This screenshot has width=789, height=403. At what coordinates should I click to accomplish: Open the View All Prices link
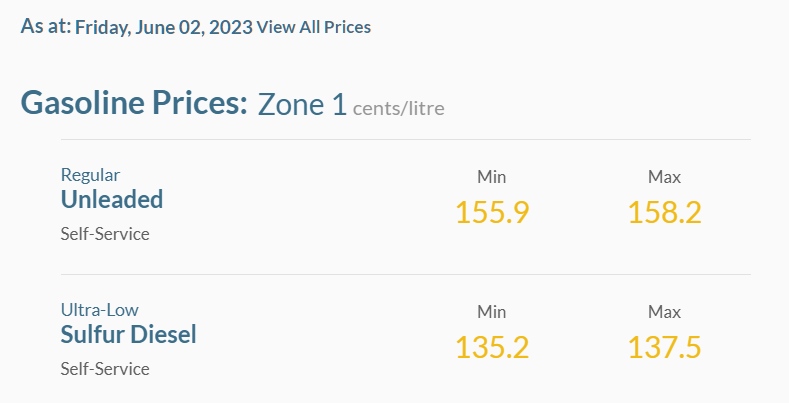tap(313, 27)
